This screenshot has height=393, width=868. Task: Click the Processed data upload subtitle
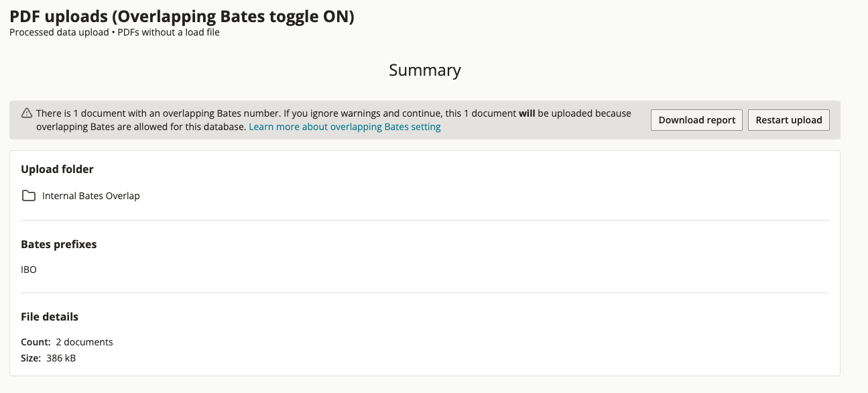pos(59,32)
